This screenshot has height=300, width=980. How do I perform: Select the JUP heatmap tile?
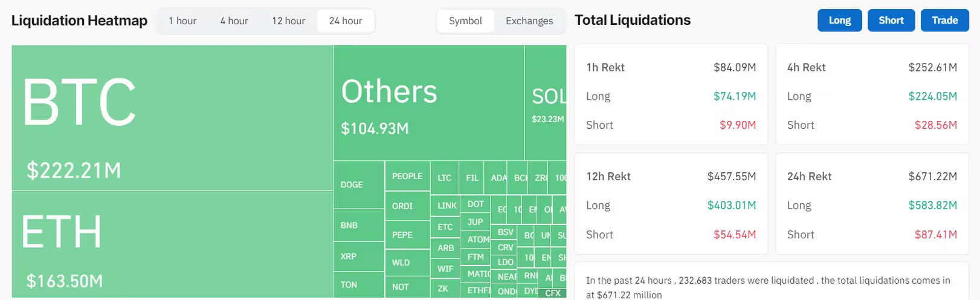click(475, 222)
